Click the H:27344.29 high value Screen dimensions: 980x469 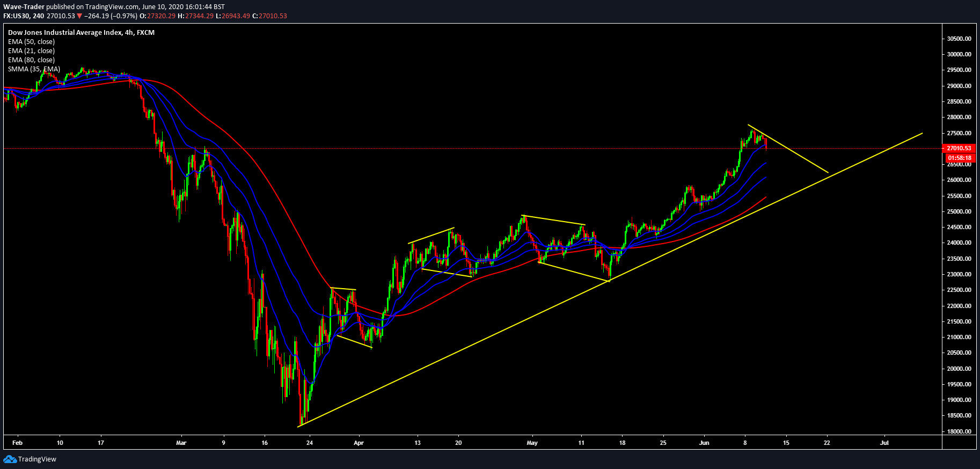point(195,16)
